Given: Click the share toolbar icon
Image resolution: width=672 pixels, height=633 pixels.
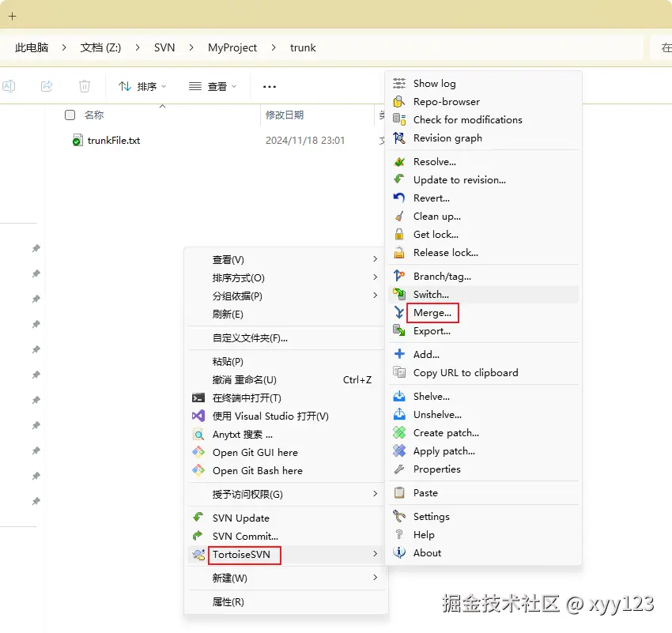Looking at the screenshot, I should pyautogui.click(x=47, y=86).
